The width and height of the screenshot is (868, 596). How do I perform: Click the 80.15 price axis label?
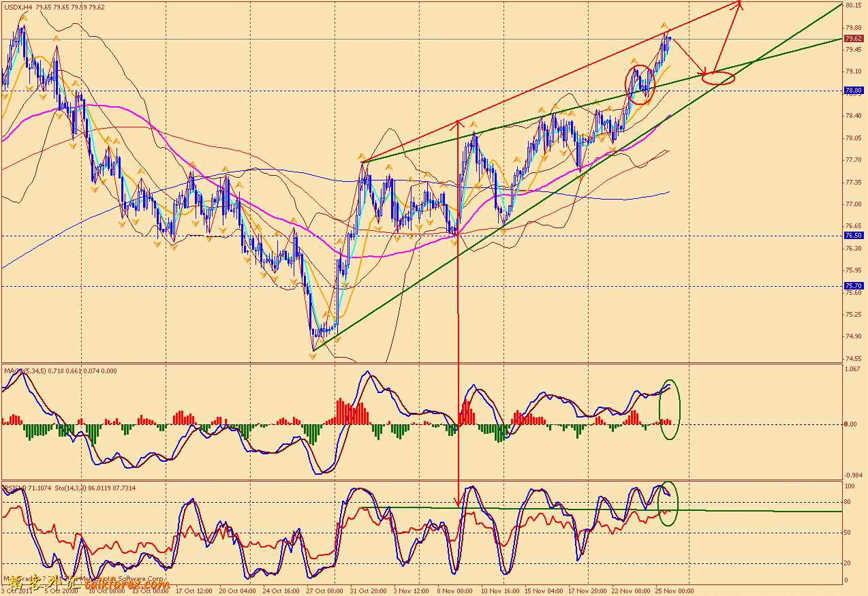pos(855,5)
